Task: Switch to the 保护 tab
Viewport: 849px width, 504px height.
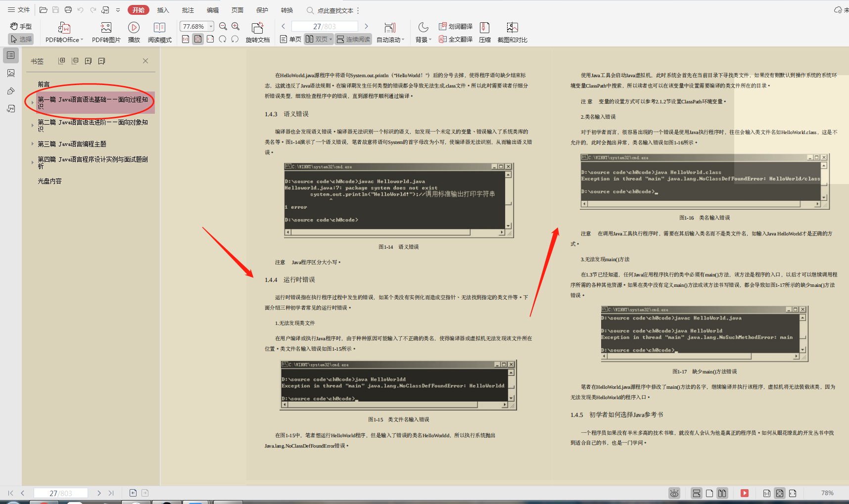Action: 262,10
